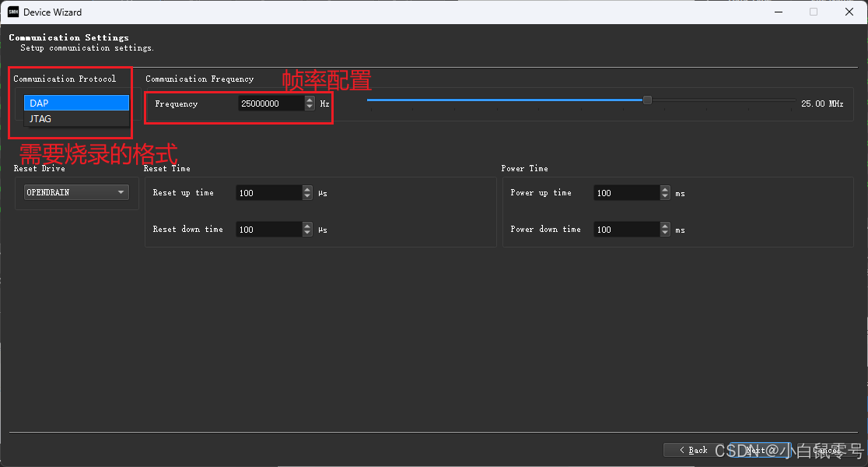Increment Power up time with its stepper
868x467 pixels.
click(x=665, y=189)
